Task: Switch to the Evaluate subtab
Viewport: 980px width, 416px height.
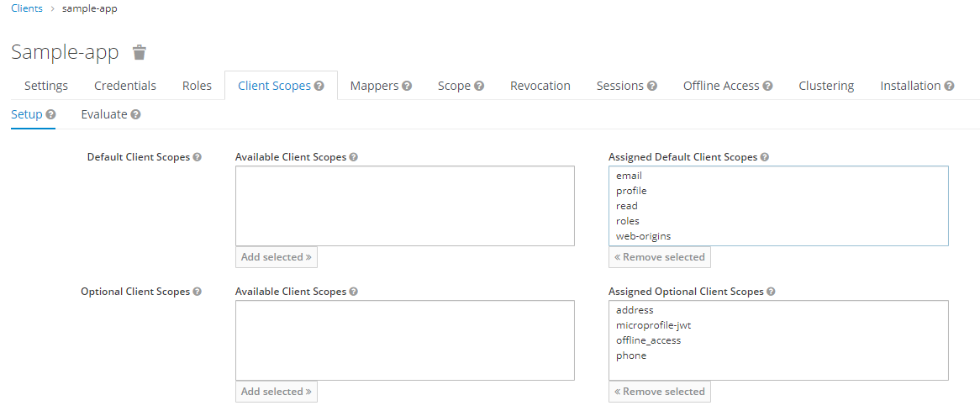Action: click(x=104, y=114)
